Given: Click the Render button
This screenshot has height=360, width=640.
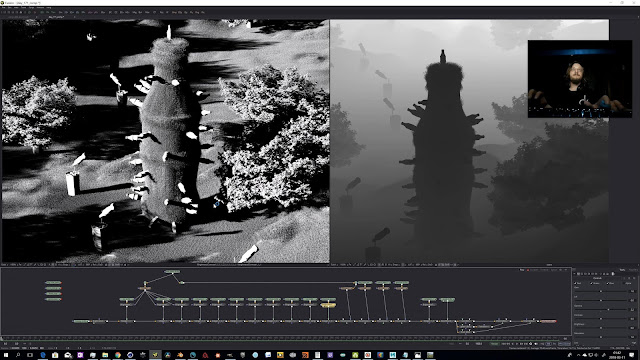Looking at the screenshot, I should coord(494,344).
